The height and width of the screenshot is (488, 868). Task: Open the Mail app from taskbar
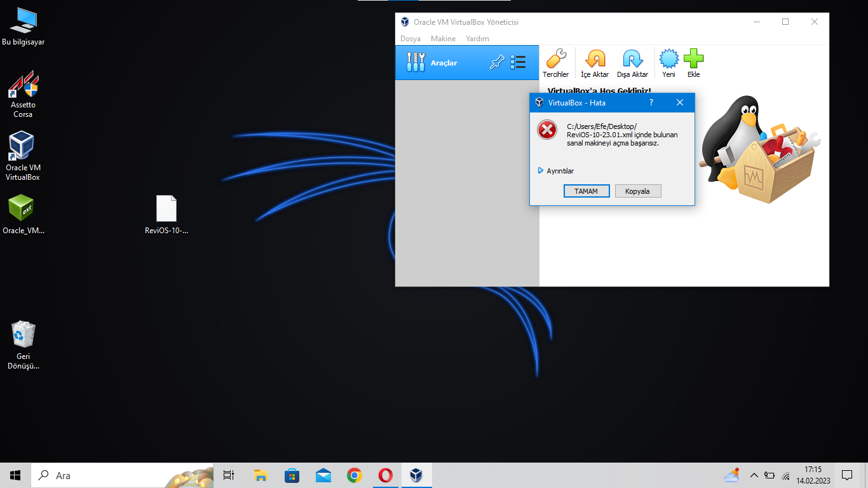(323, 475)
